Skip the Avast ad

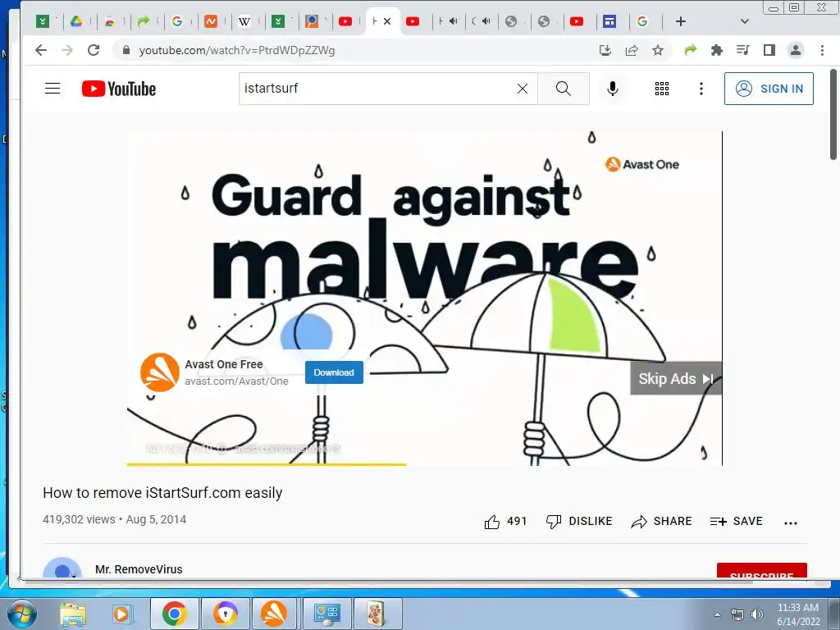[x=676, y=379]
